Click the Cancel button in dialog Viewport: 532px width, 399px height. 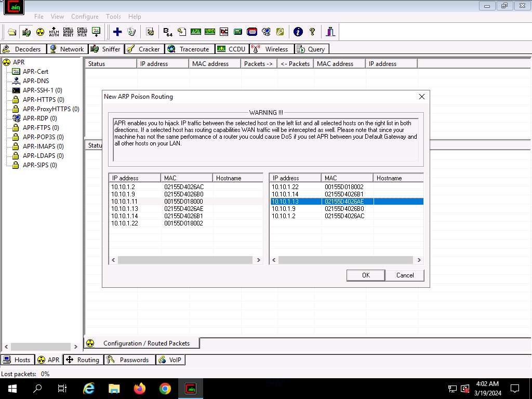[405, 275]
